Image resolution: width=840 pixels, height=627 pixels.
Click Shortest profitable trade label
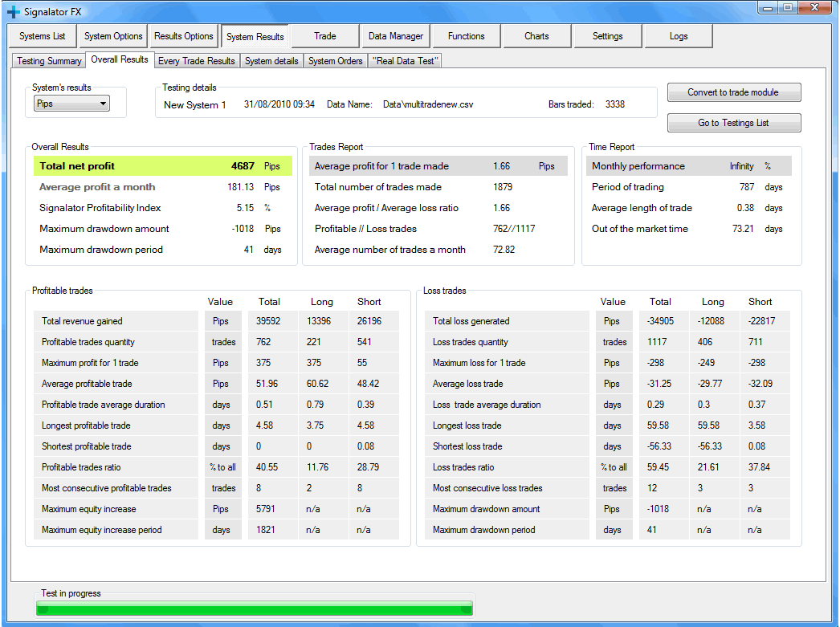point(86,446)
